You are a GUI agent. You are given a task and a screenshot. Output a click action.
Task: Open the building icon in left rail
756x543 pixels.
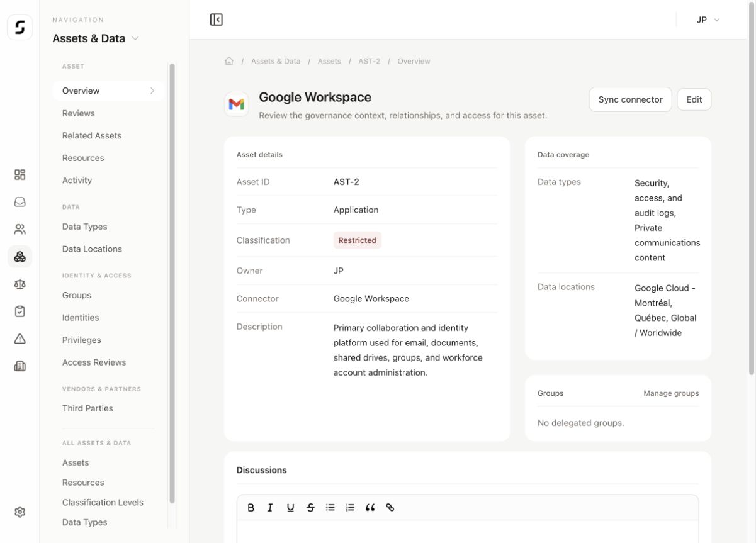[x=20, y=366]
